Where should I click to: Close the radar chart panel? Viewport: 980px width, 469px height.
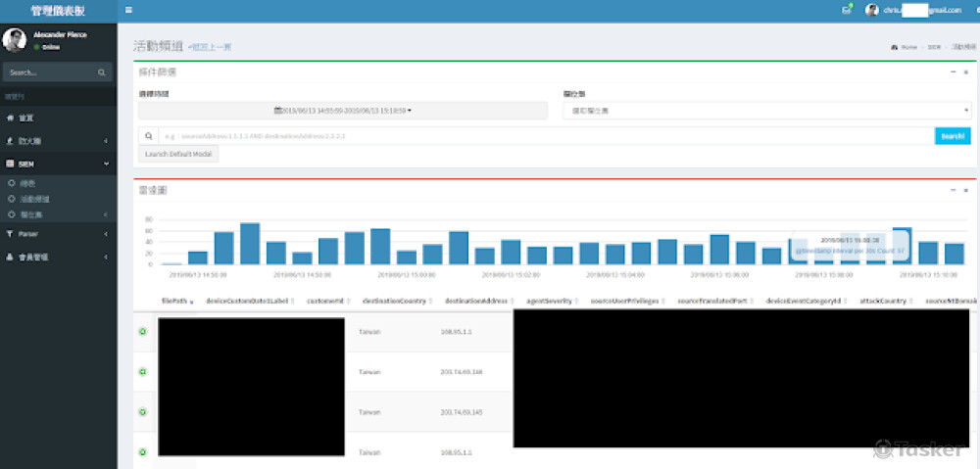click(965, 190)
